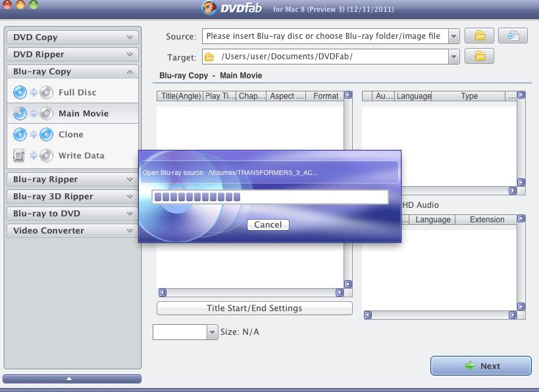Click the 'Blu-ray Copy - Main Movie' heading text
539x392 pixels.
[x=211, y=76]
